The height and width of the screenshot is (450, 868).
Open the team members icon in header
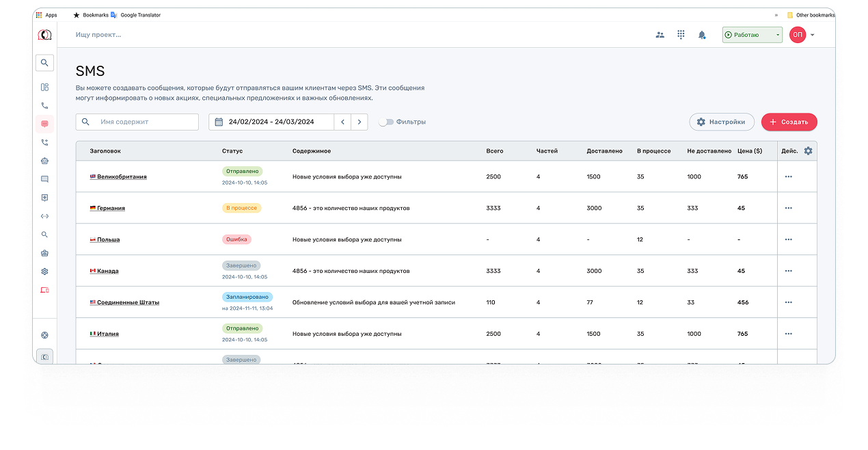coord(660,35)
